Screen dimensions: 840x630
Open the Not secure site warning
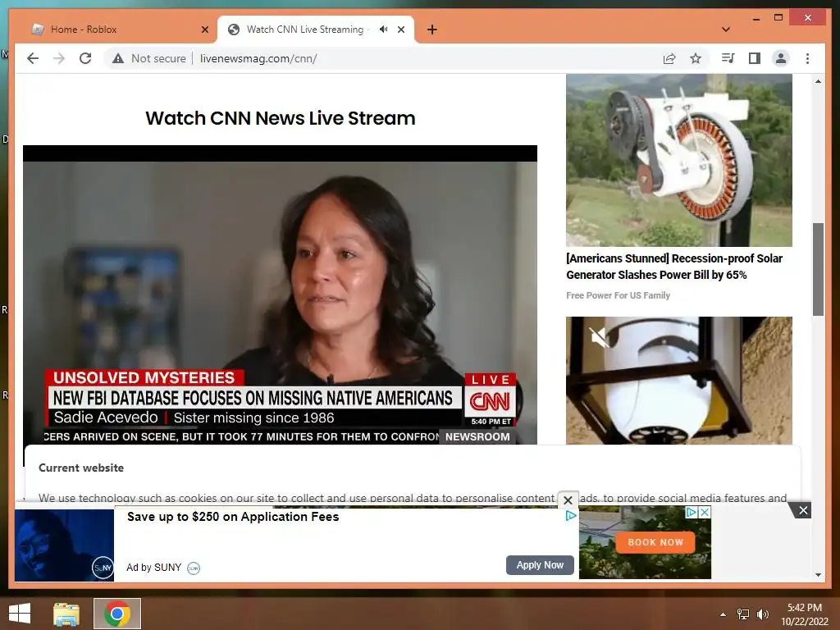tap(149, 58)
